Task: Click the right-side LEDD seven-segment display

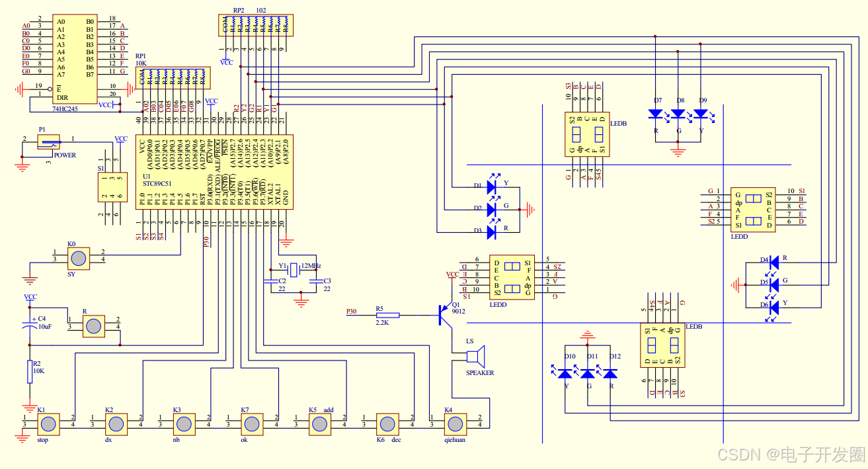Action: click(752, 210)
